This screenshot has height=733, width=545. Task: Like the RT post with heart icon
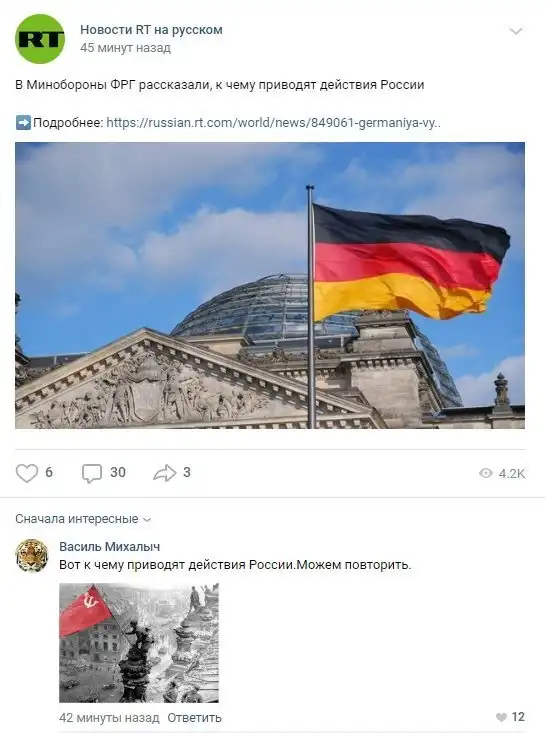27,473
